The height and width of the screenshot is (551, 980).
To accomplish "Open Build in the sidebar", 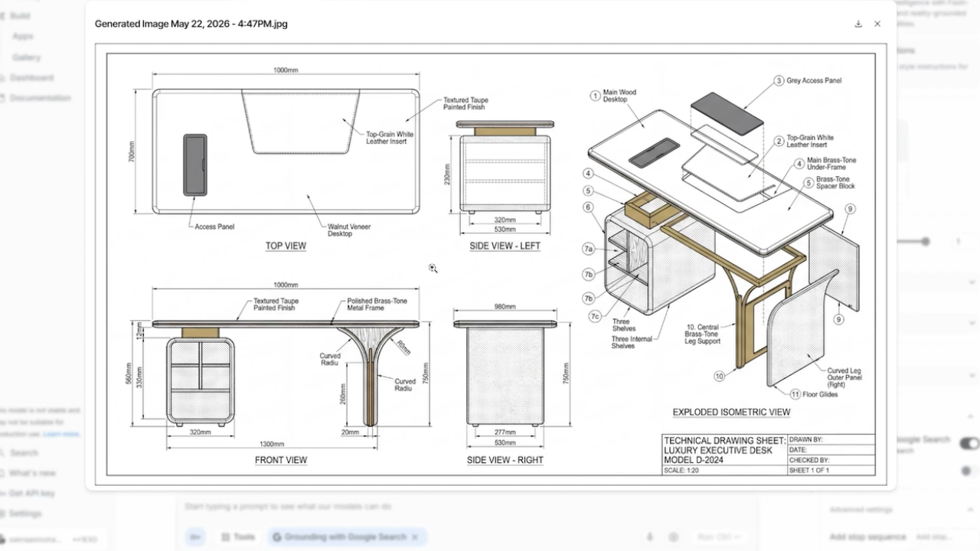I will (21, 15).
